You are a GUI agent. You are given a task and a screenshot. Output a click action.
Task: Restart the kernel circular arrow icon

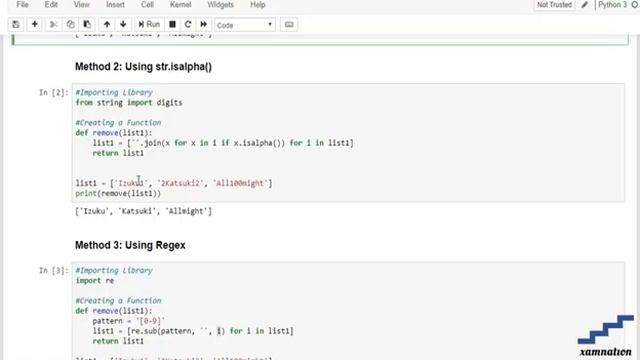[188, 24]
